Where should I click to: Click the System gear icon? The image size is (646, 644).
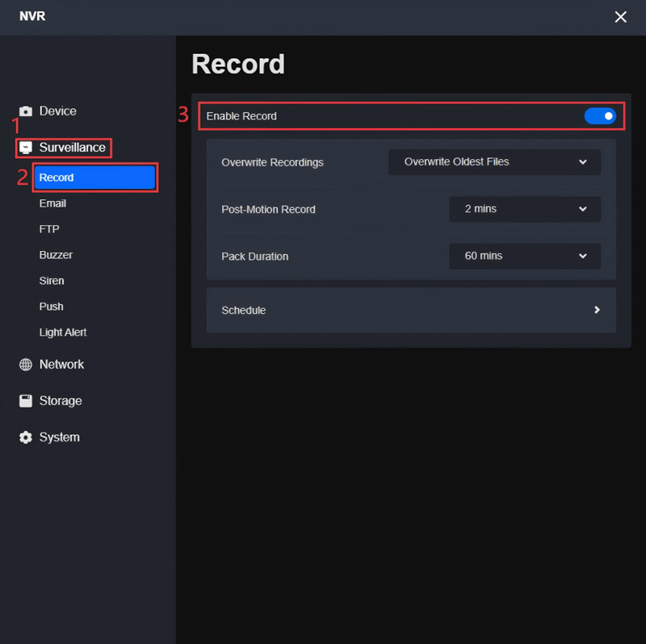coord(26,437)
